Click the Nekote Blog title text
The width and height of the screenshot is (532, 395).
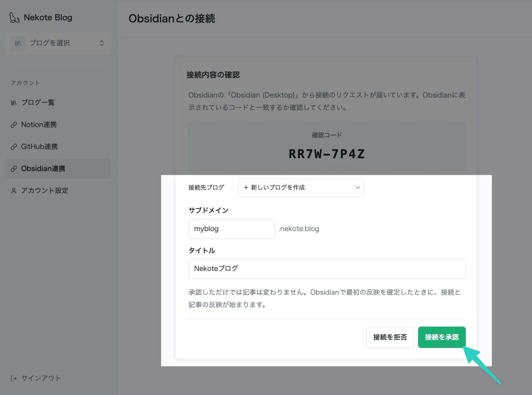48,18
